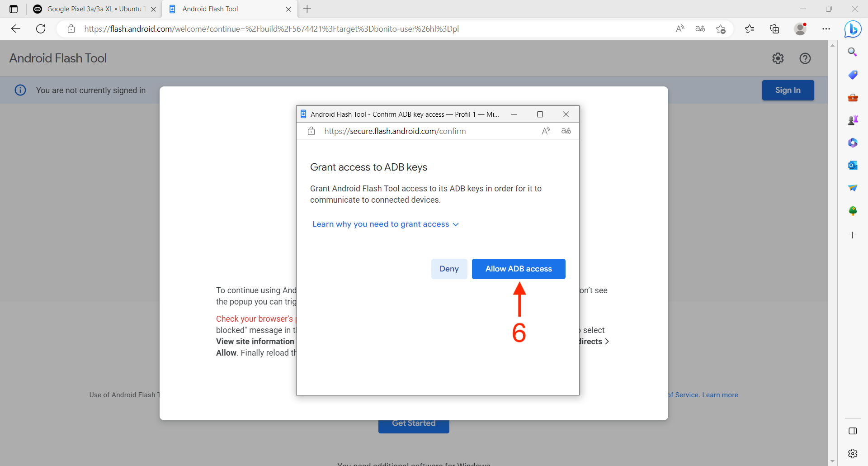
Task: Expand 'Learn why you need to grant access'
Action: tap(385, 224)
